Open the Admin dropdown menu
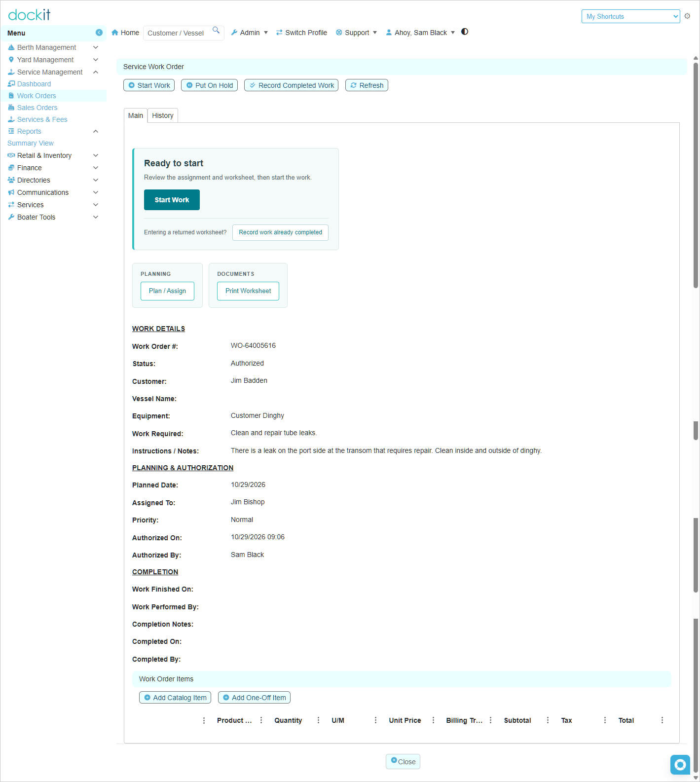This screenshot has height=782, width=700. (250, 33)
